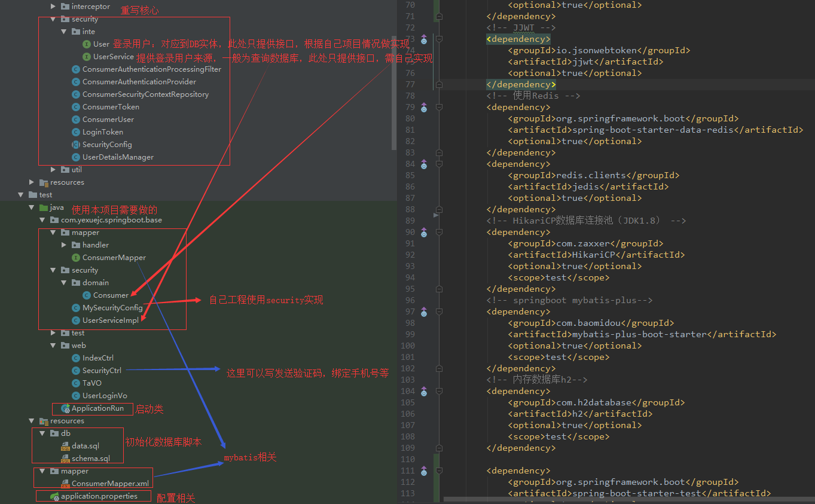815x504 pixels.
Task: Click the data.sql file icon
Action: click(x=65, y=446)
